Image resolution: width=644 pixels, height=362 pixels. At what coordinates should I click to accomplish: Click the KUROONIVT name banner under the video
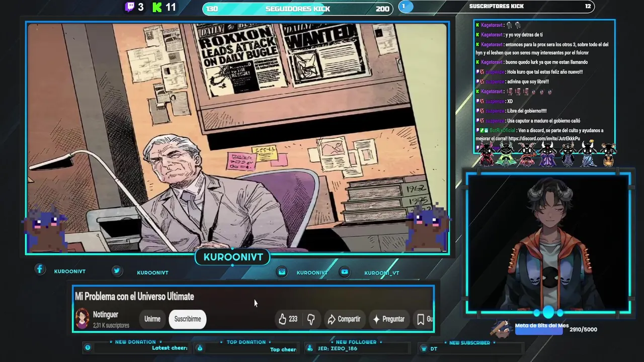click(x=233, y=257)
